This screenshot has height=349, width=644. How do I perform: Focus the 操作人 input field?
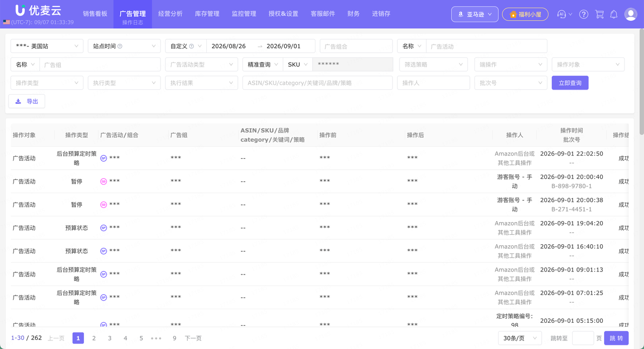click(434, 83)
